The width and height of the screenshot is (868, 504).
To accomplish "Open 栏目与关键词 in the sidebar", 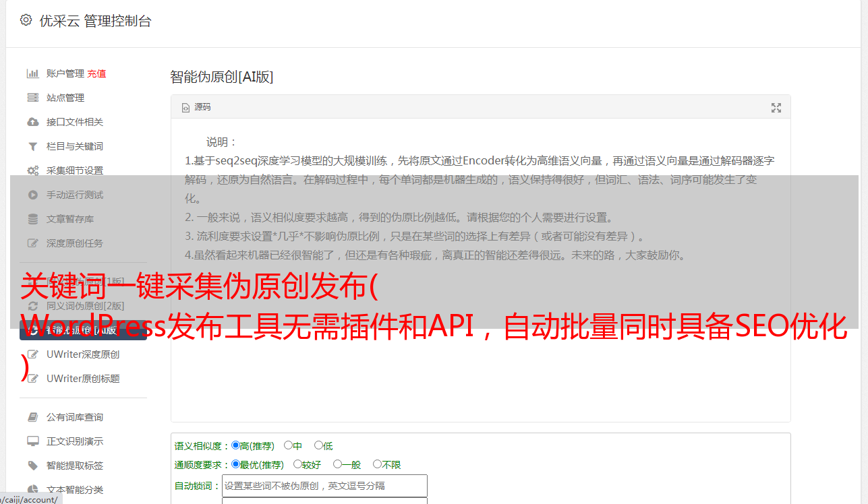I will (75, 146).
